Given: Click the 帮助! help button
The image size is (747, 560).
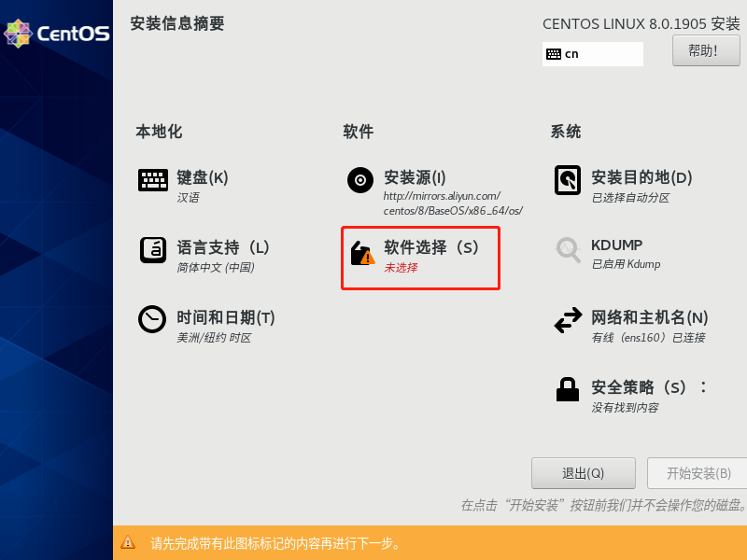Looking at the screenshot, I should tap(706, 51).
